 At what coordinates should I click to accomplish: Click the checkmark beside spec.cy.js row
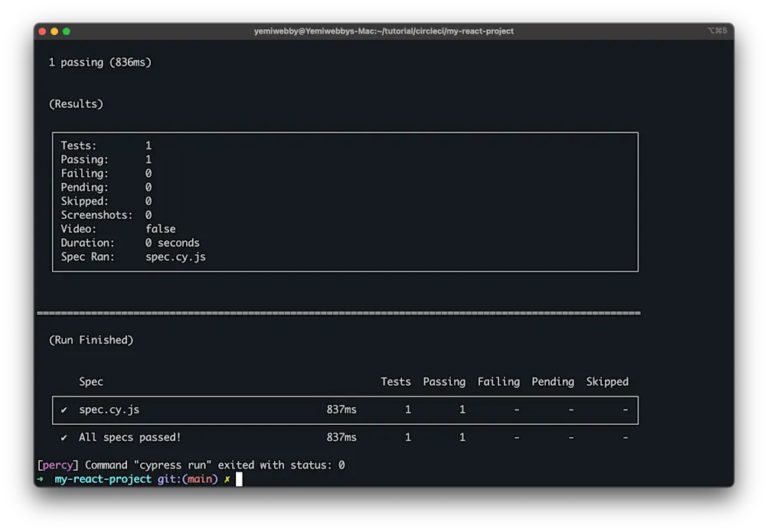click(64, 410)
